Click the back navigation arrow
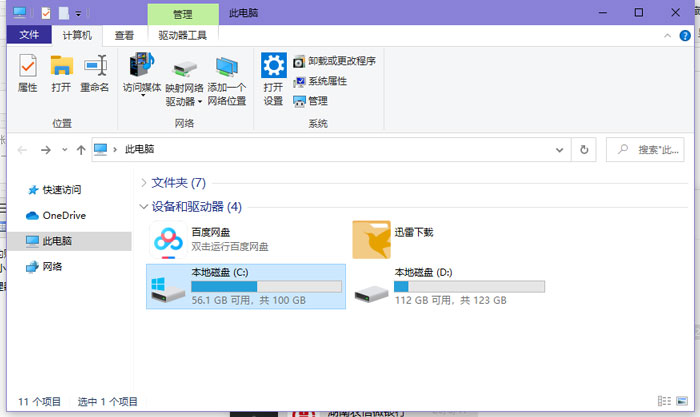The width and height of the screenshot is (700, 417). click(x=22, y=150)
